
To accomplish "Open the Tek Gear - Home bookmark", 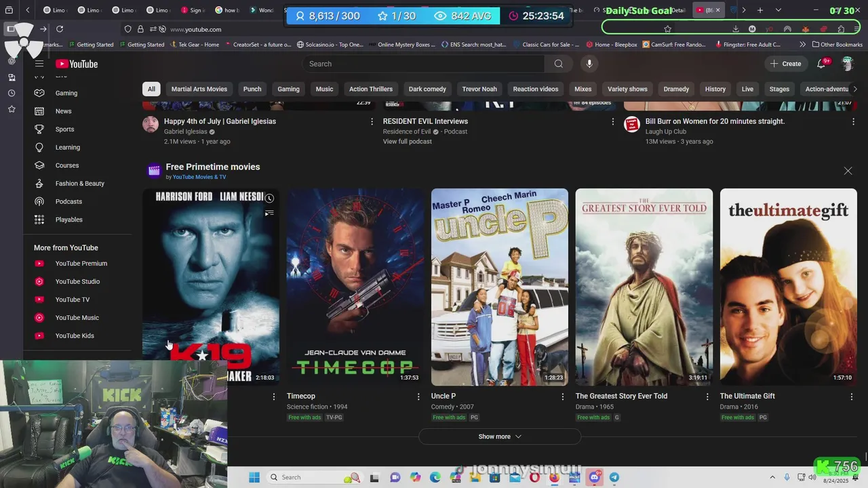I will click(x=193, y=45).
